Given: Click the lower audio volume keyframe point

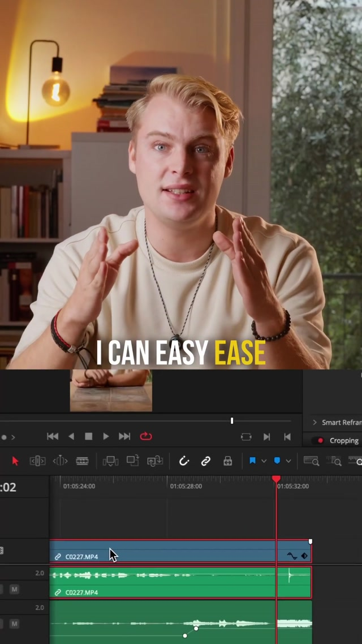Looking at the screenshot, I should pyautogui.click(x=185, y=636).
